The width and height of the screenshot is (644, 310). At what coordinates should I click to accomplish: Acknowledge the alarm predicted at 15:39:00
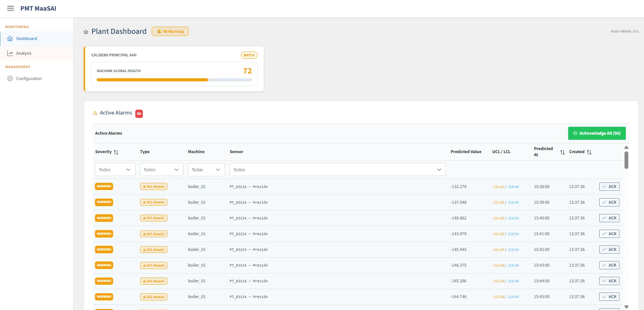[x=609, y=202]
